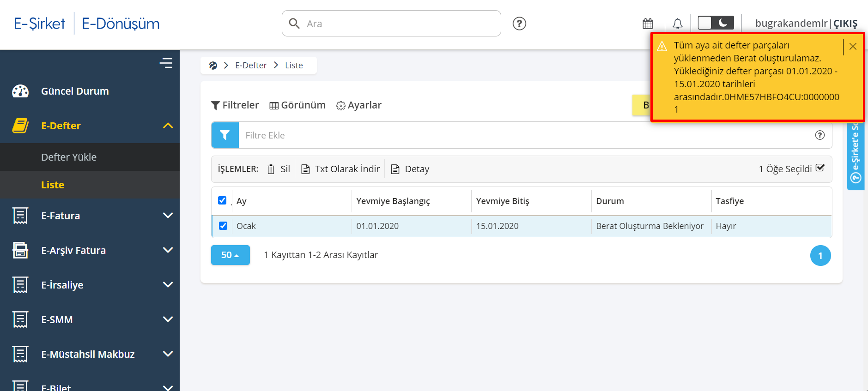Click the E-Arşiv Fatura printer icon
This screenshot has width=868, height=391.
(x=20, y=250)
